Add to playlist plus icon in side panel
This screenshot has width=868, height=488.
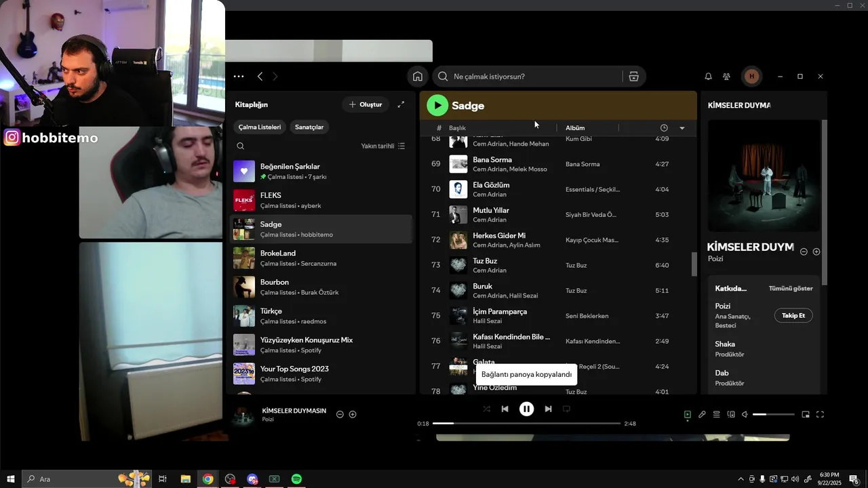[816, 251]
